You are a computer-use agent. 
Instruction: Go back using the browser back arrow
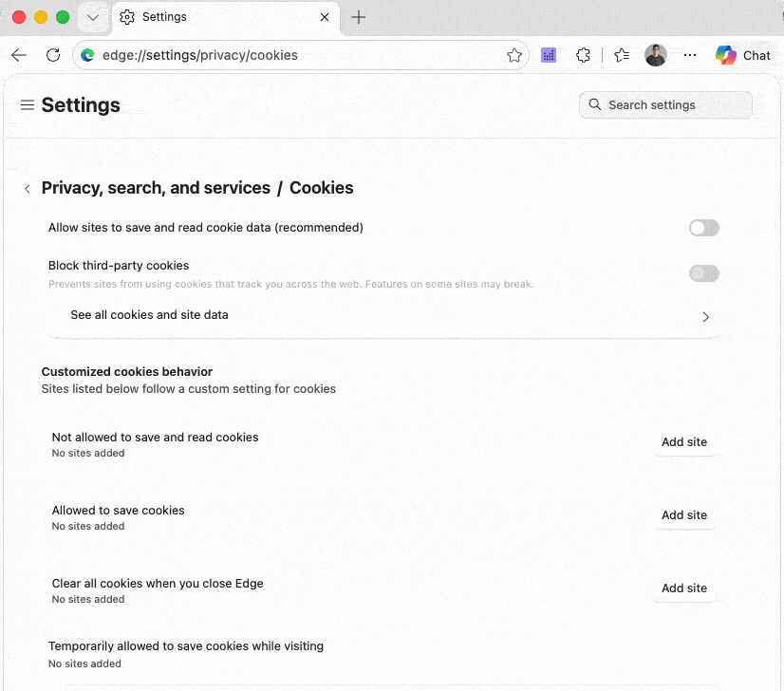click(x=19, y=55)
